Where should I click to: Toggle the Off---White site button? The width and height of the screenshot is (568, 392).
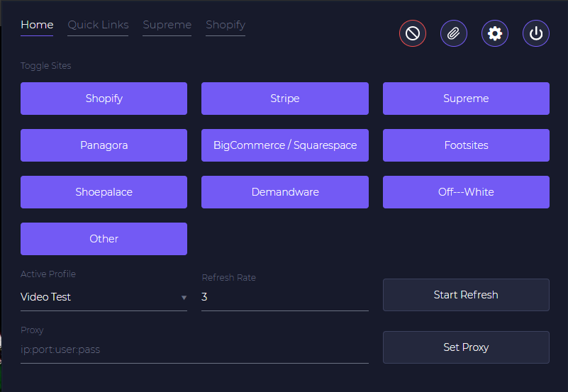466,192
